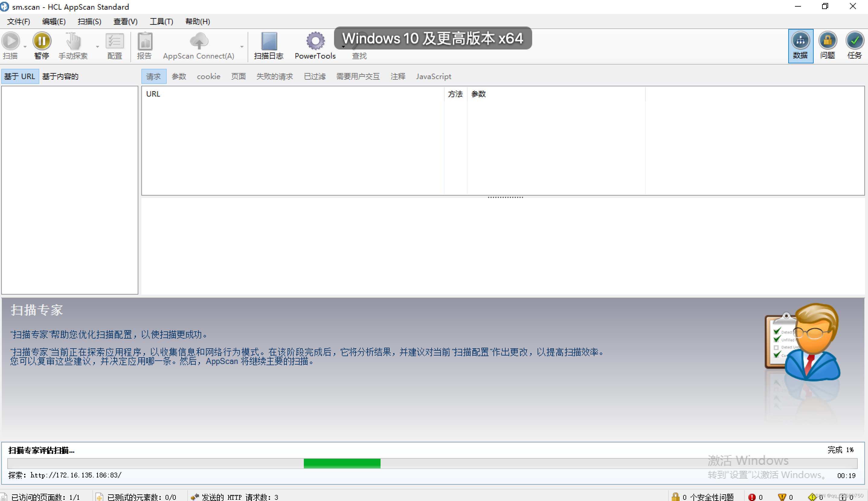Click the orange medium severity icon
This screenshot has width=868, height=501.
(x=782, y=497)
